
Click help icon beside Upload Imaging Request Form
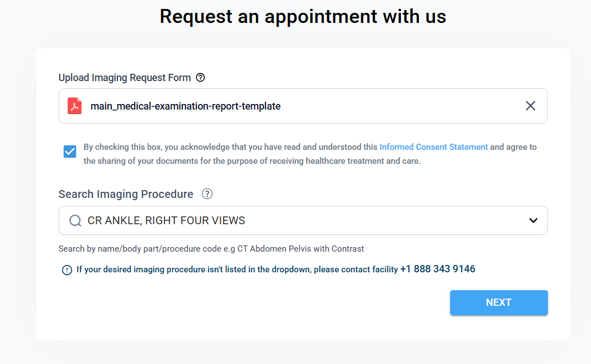(x=201, y=78)
